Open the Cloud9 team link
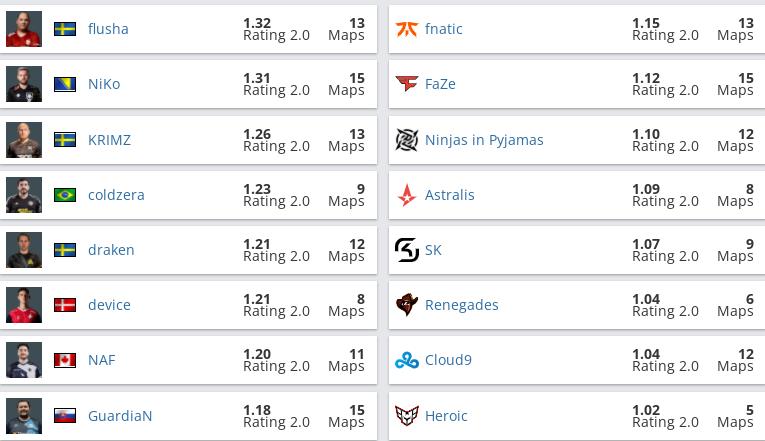Screen dimensions: 765x441 tap(448, 360)
